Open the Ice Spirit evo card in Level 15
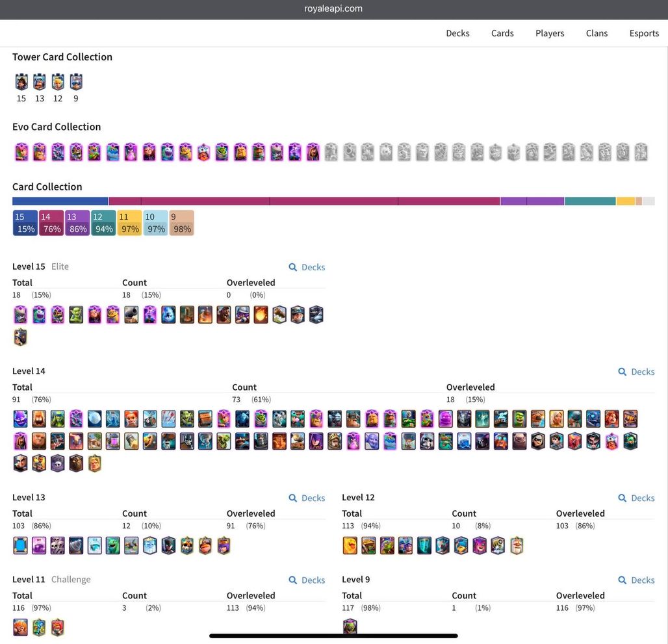The width and height of the screenshot is (668, 644). click(39, 315)
